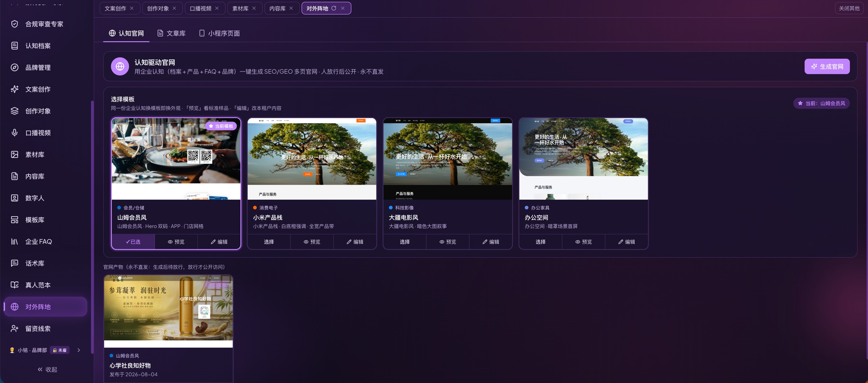Viewport: 868px width, 383px height.
Task: Click refresh icon on 对外阵地 tab
Action: point(334,8)
